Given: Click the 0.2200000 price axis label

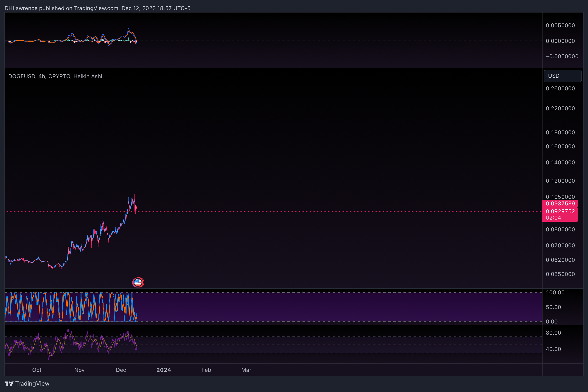Looking at the screenshot, I should click(x=560, y=108).
